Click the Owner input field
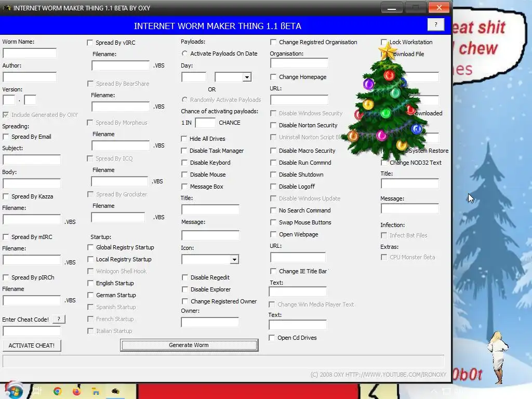 click(x=210, y=322)
